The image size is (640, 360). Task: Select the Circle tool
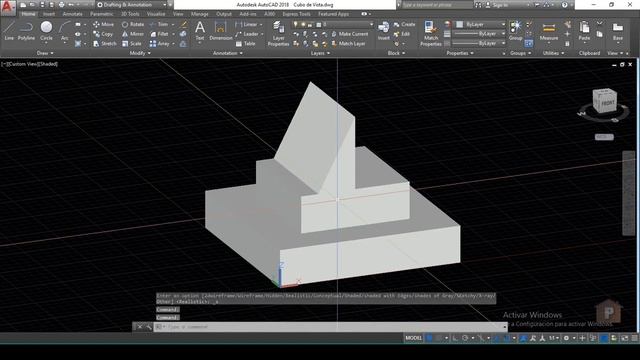pyautogui.click(x=46, y=31)
